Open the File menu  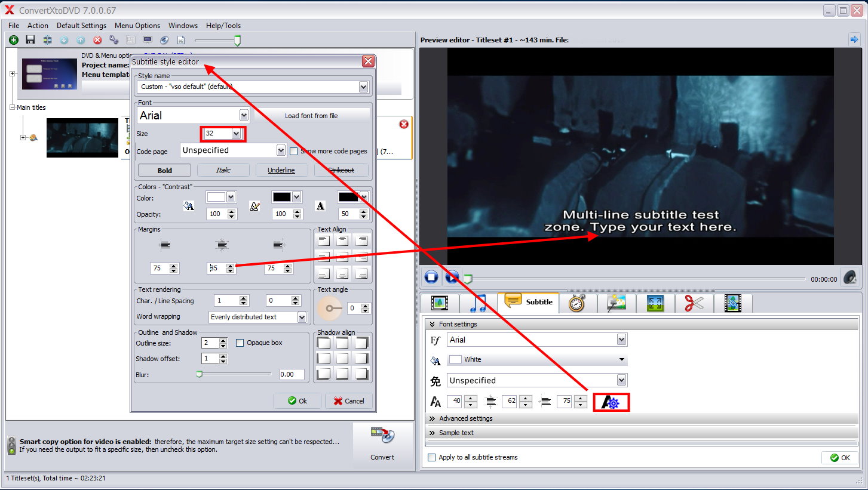[x=14, y=26]
